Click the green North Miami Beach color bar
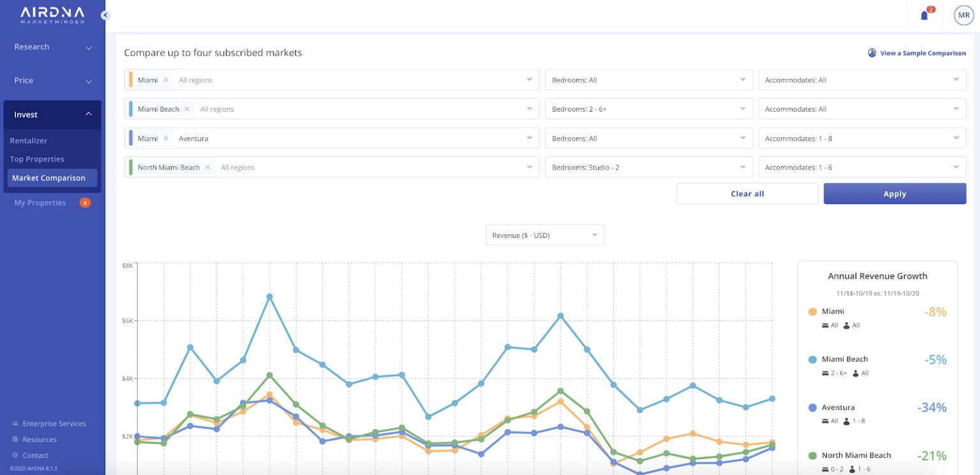The image size is (980, 475). 131,167
